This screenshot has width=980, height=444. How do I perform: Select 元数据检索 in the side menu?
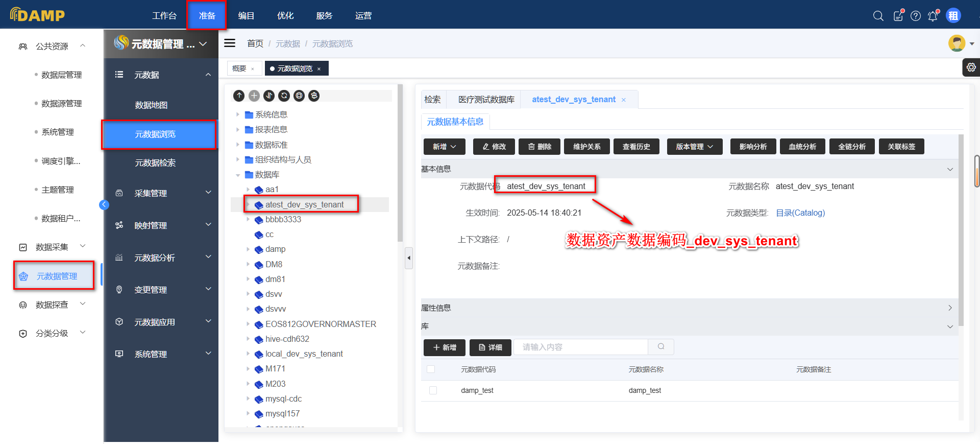155,163
